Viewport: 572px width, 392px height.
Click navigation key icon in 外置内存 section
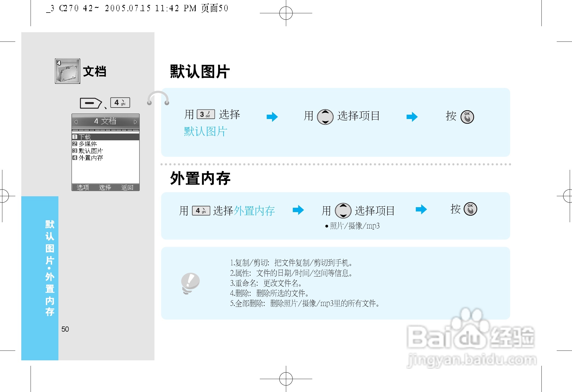[x=343, y=210]
